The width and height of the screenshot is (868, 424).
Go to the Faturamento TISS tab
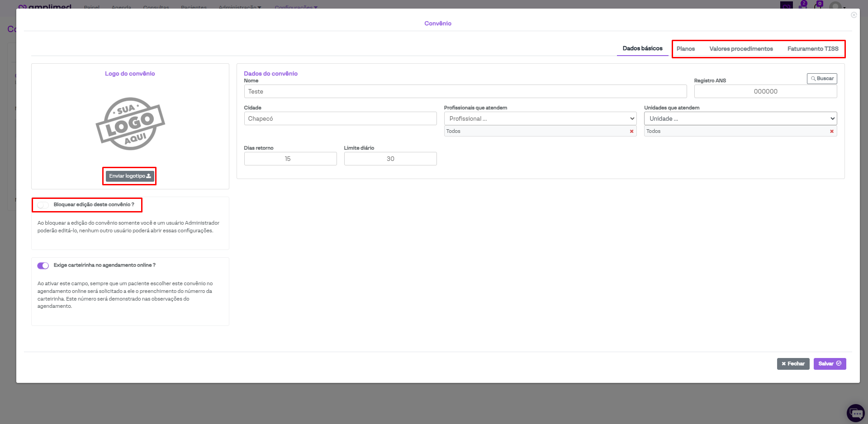[x=812, y=49]
